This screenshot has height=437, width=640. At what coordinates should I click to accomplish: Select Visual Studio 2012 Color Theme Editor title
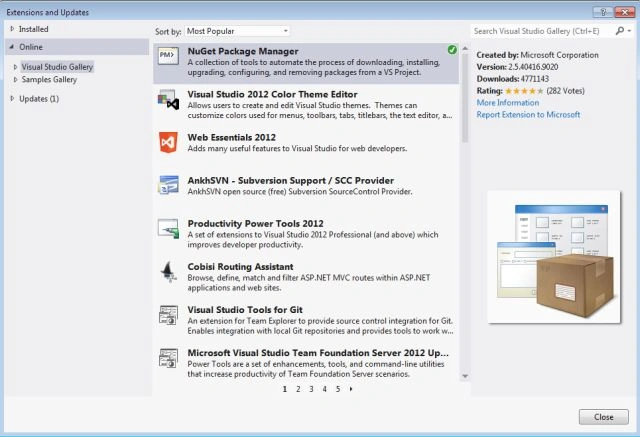(x=272, y=94)
